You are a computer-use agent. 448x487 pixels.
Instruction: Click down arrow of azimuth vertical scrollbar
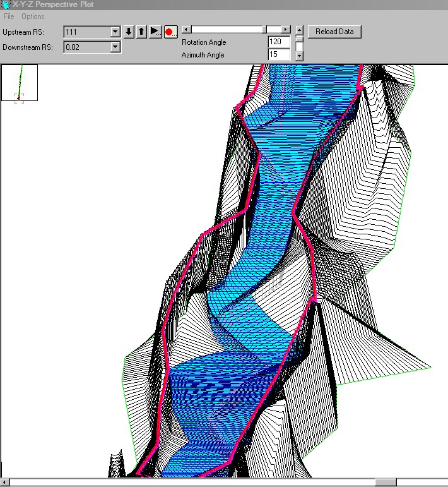tap(299, 56)
